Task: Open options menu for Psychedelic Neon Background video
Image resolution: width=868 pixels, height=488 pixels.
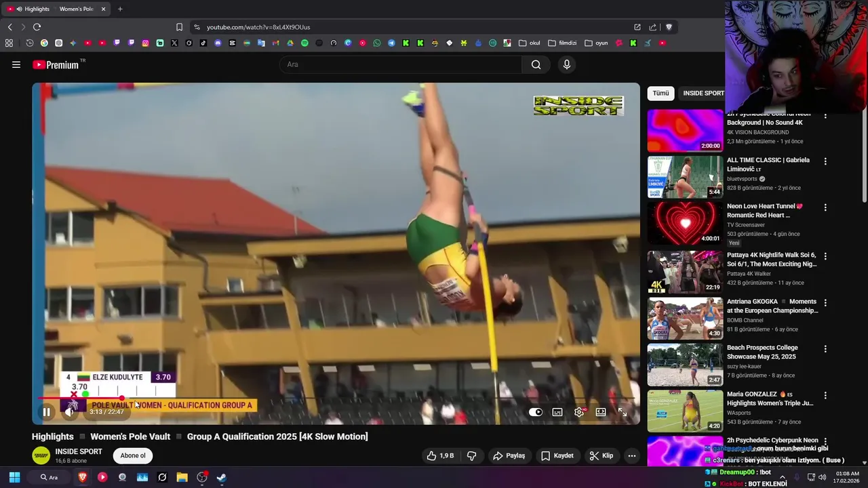Action: [825, 116]
